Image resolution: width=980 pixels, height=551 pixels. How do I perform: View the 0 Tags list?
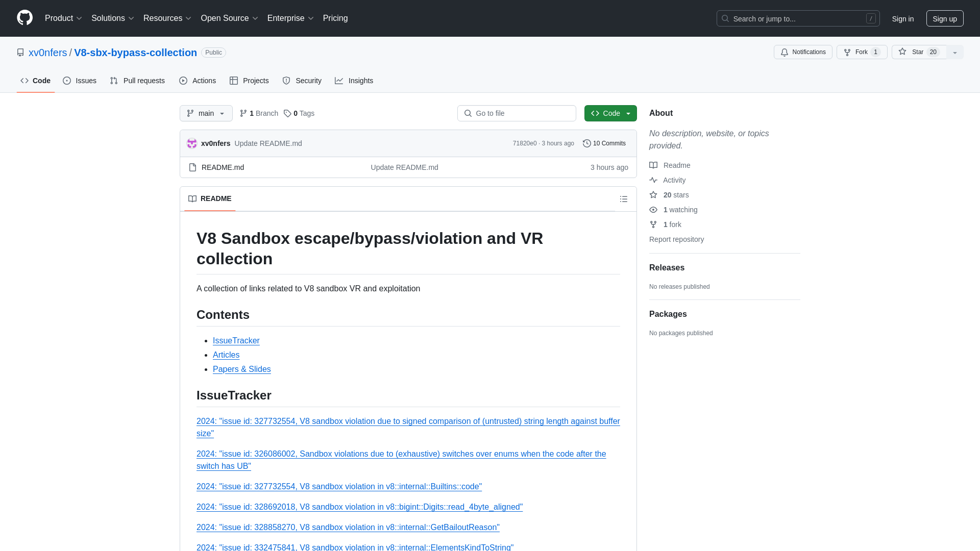tap(299, 113)
